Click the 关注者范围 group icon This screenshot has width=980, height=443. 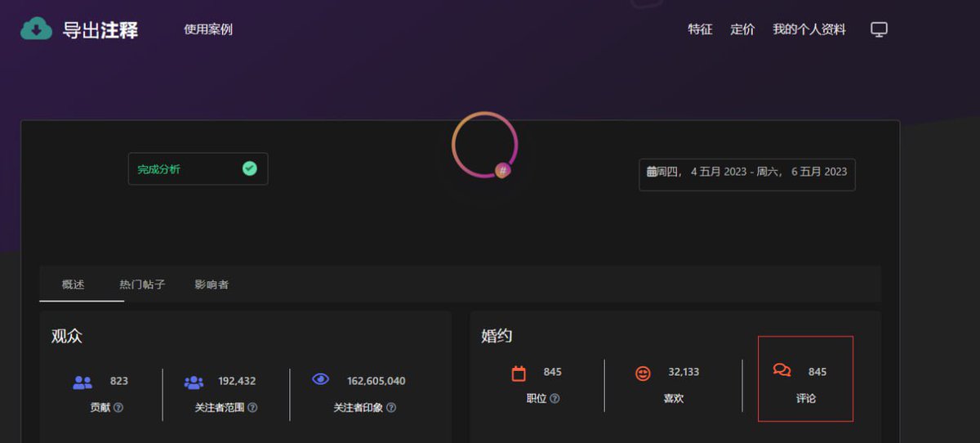[x=194, y=382]
